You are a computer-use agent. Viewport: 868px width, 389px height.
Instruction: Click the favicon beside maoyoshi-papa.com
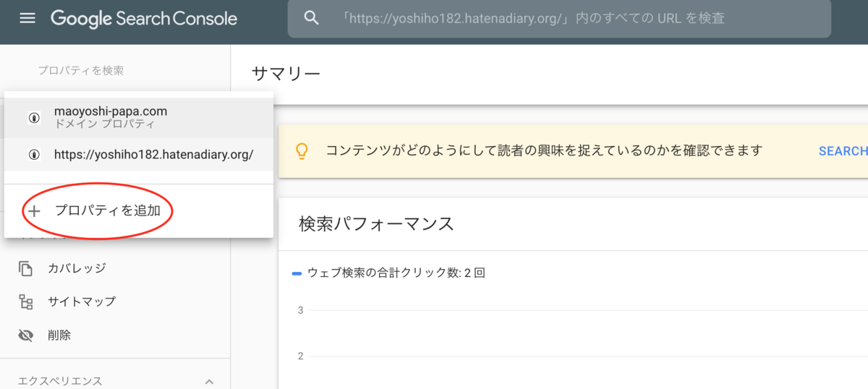pos(34,118)
